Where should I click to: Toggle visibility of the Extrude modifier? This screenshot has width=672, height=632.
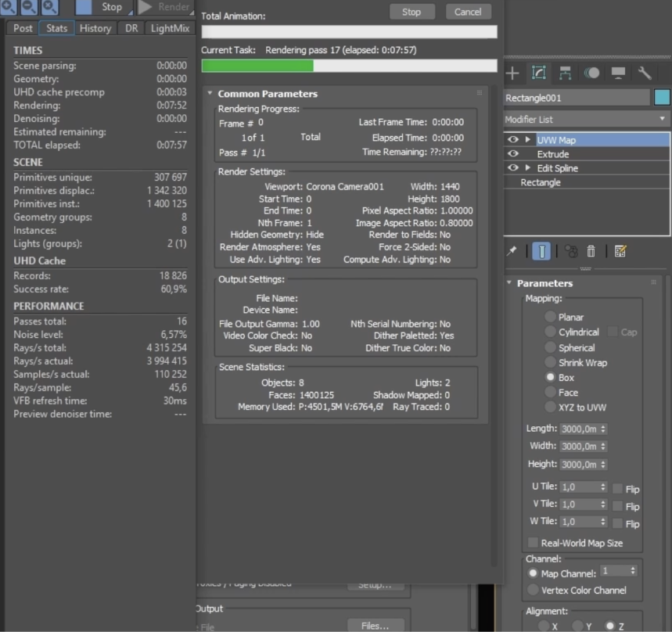[x=513, y=154]
